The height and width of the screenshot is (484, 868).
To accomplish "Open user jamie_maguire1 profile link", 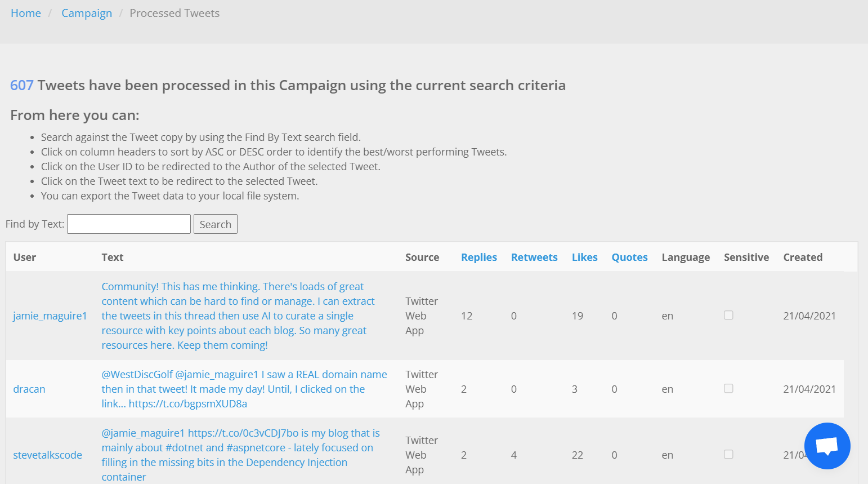I will click(x=50, y=316).
